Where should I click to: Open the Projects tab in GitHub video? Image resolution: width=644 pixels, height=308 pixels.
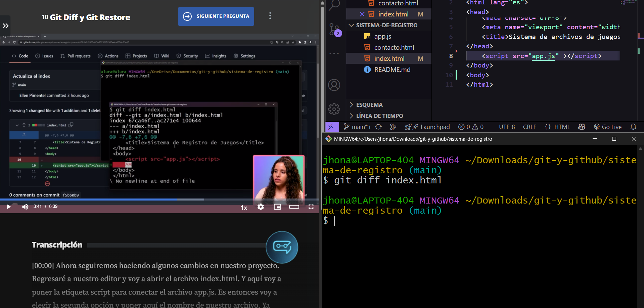pos(136,56)
